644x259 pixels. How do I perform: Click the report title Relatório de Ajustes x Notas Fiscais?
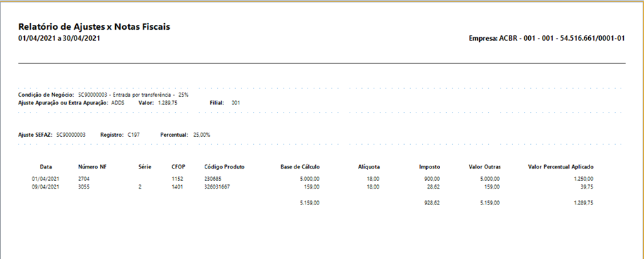click(94, 27)
